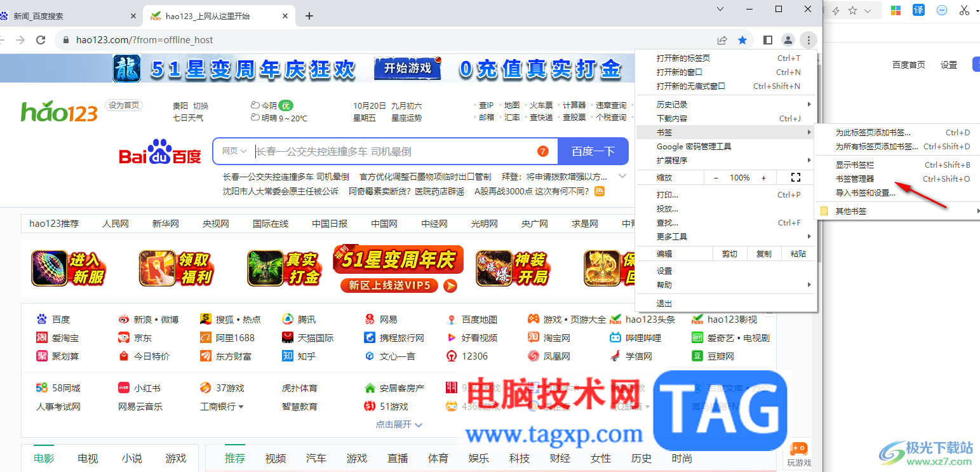Open the 知乎 site link
980x472 pixels.
(299, 356)
